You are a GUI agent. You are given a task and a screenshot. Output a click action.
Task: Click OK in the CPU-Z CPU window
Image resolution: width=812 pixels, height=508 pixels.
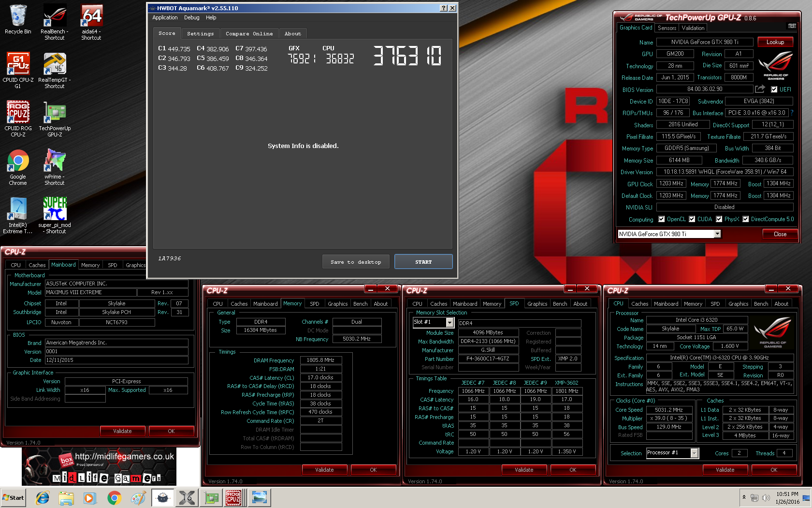774,470
